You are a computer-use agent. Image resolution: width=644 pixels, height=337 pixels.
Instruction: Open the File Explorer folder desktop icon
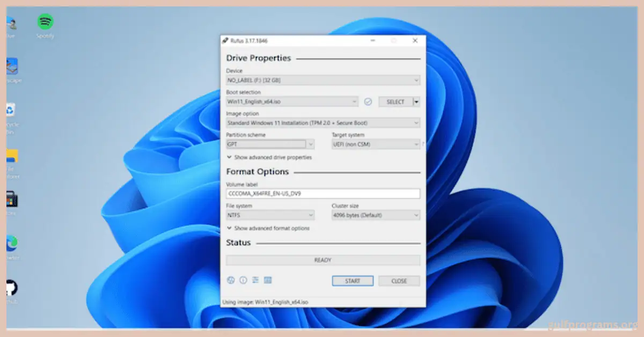coord(11,156)
